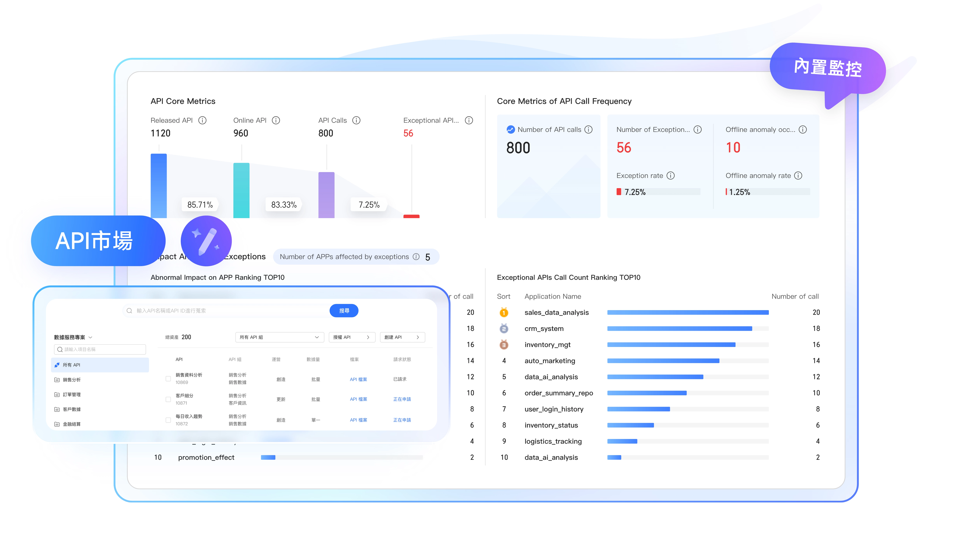The image size is (955, 560).
Task: Open API 檔案 link for 客戶細分
Action: pos(358,399)
